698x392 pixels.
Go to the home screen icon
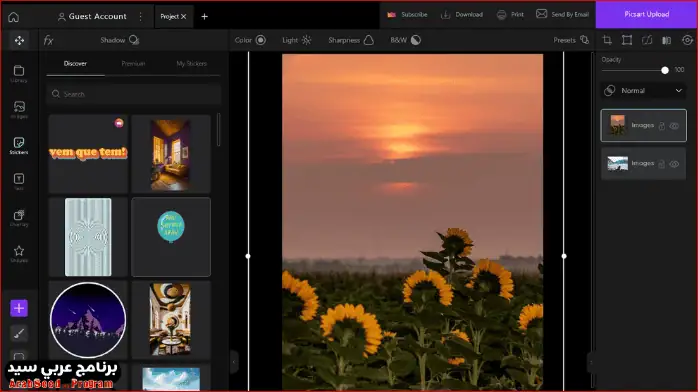point(13,17)
